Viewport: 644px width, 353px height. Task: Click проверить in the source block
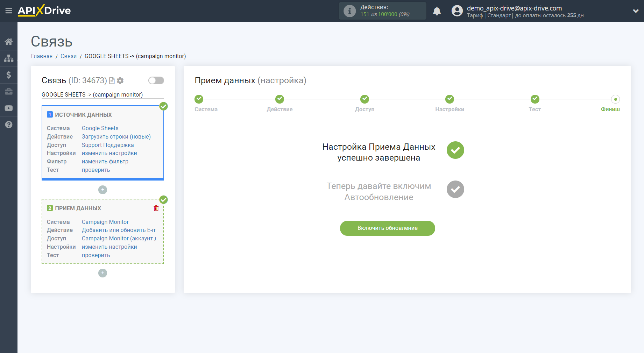96,170
